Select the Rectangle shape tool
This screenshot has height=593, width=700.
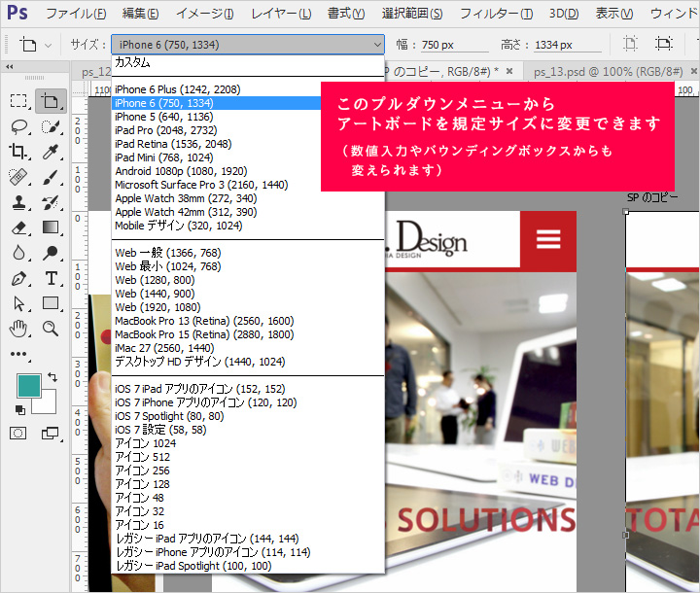50,303
